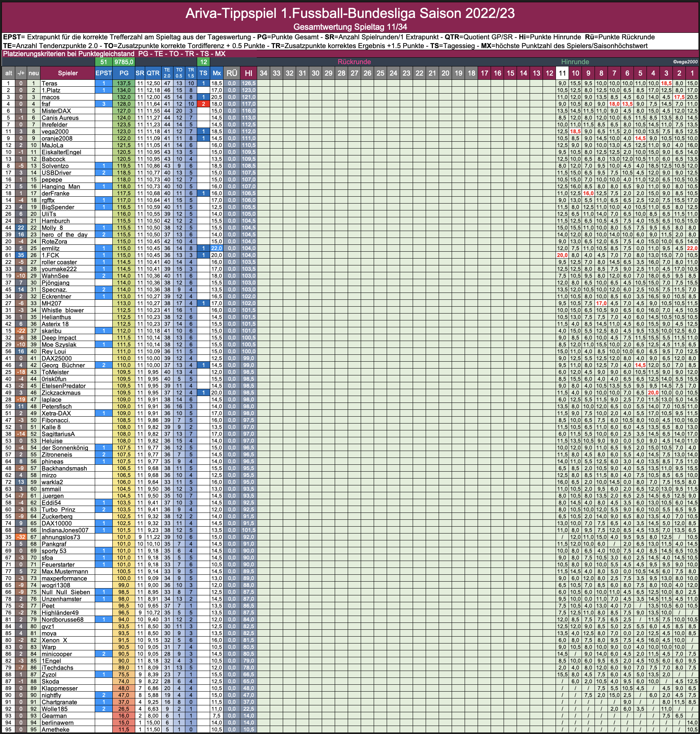
Task: Select player name 'minicooper'
Action: pos(57,654)
